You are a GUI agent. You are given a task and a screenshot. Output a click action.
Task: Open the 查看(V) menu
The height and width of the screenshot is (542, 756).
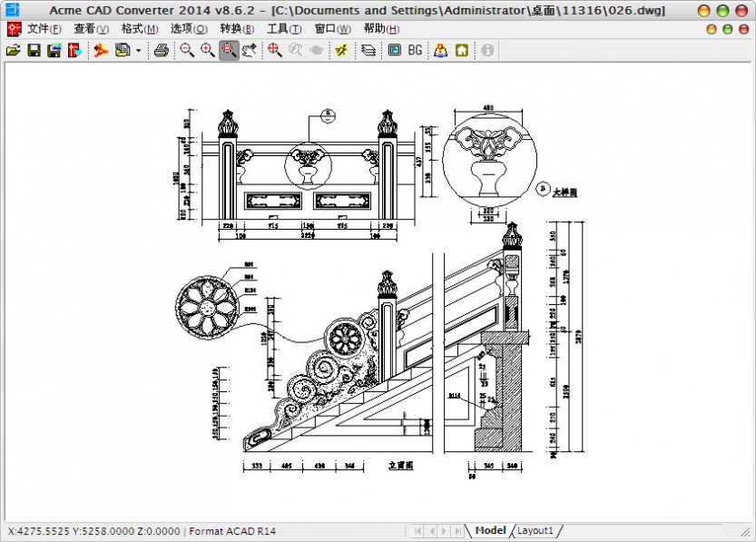point(91,29)
